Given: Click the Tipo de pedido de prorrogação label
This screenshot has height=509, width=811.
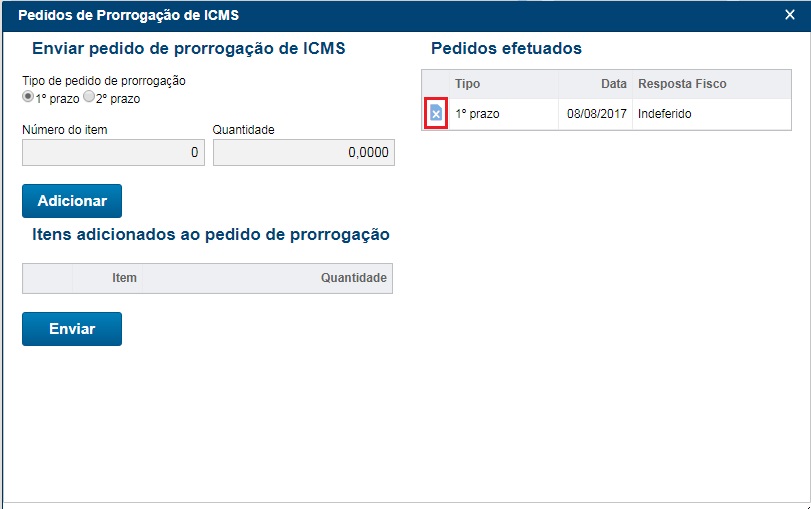Looking at the screenshot, I should 104,81.
